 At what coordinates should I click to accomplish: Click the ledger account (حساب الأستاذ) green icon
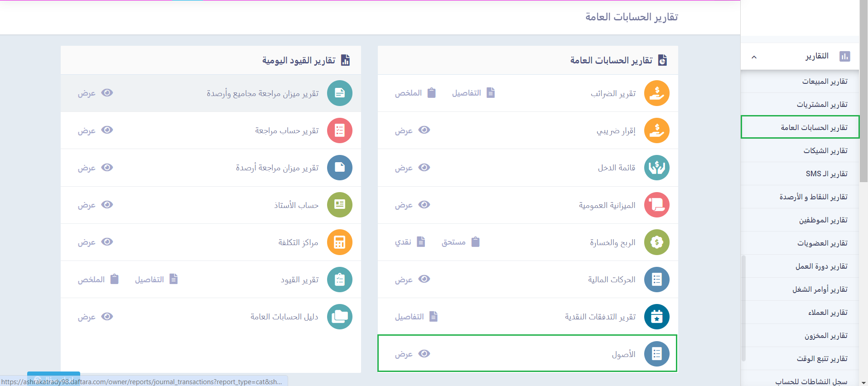(x=339, y=205)
